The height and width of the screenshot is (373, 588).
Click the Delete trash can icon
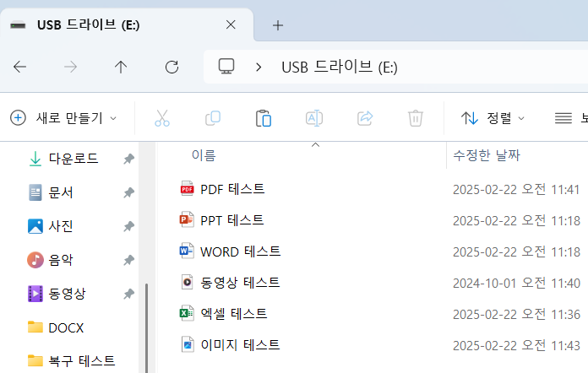416,118
